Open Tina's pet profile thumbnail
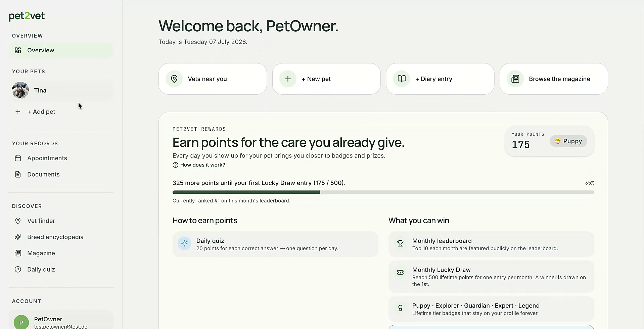Image resolution: width=644 pixels, height=329 pixels. pyautogui.click(x=20, y=90)
